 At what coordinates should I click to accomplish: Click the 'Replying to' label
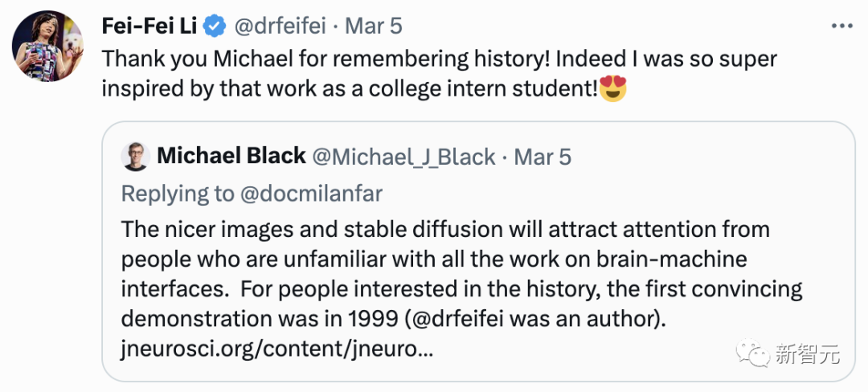pos(175,194)
